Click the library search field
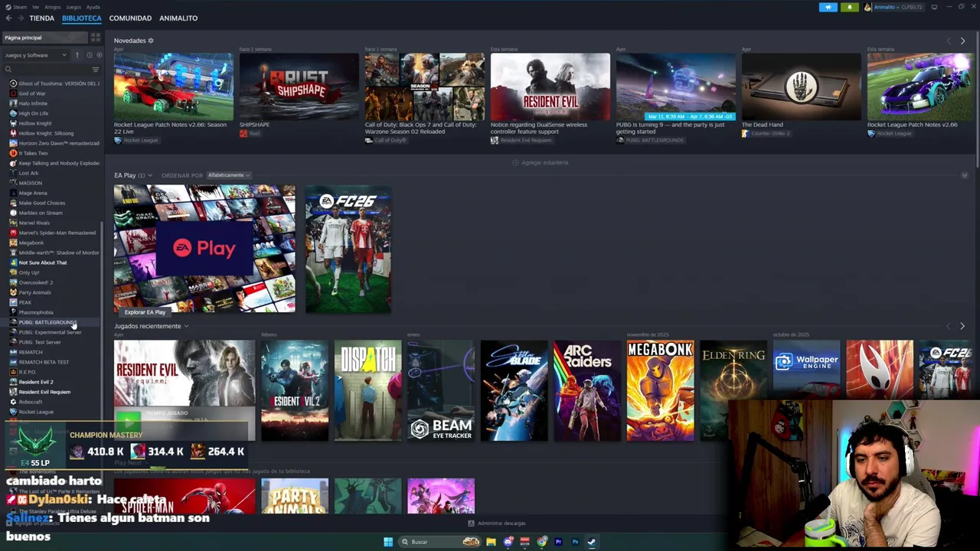Viewport: 980px width, 551px height. click(47, 70)
